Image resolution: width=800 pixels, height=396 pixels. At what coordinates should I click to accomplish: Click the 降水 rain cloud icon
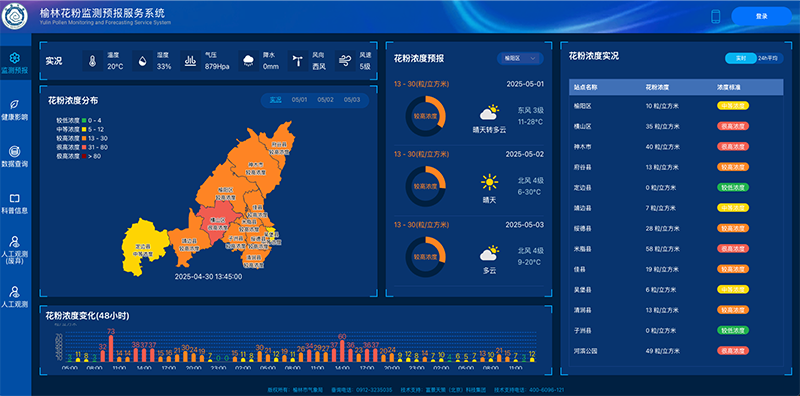click(x=248, y=61)
